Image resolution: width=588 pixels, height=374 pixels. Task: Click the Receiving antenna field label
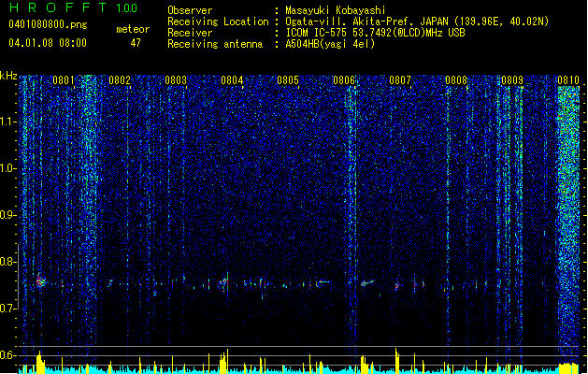pos(215,44)
